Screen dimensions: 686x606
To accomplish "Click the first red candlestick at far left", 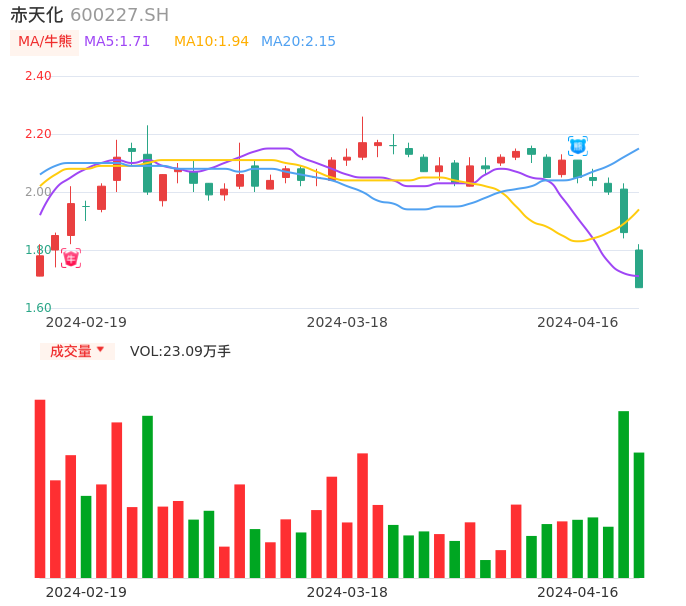I will click(x=40, y=266).
